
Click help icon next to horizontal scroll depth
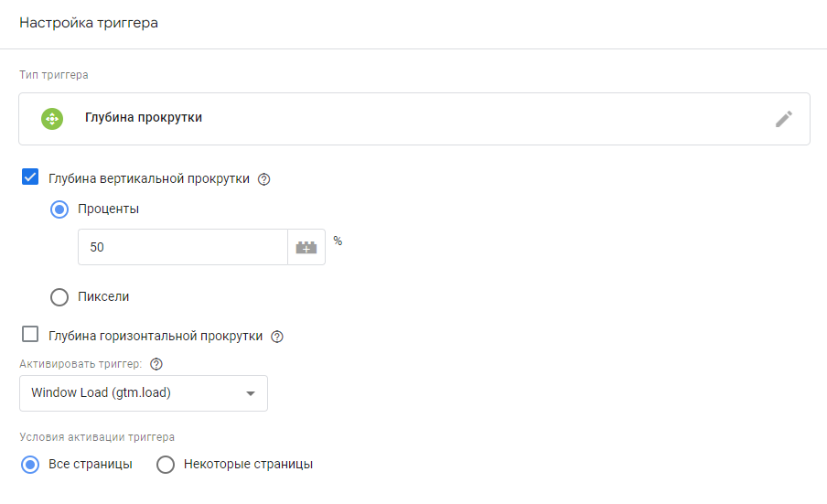tap(277, 337)
